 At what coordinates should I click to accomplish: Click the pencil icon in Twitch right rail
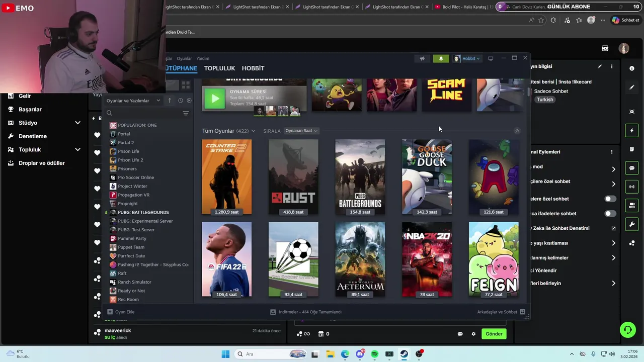(632, 87)
